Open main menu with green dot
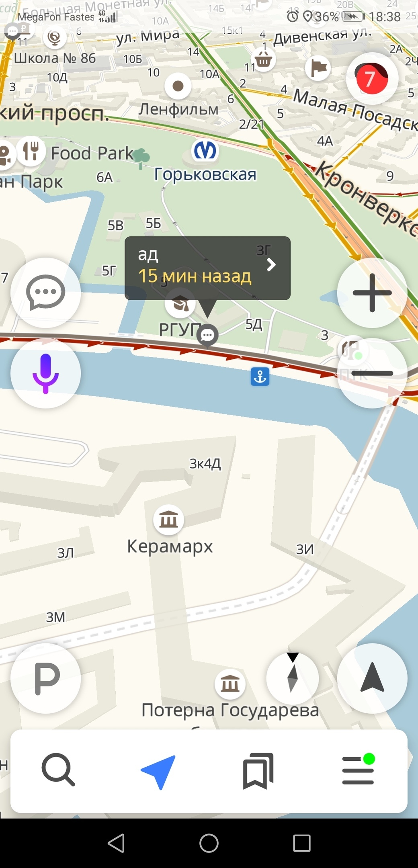 (358, 770)
